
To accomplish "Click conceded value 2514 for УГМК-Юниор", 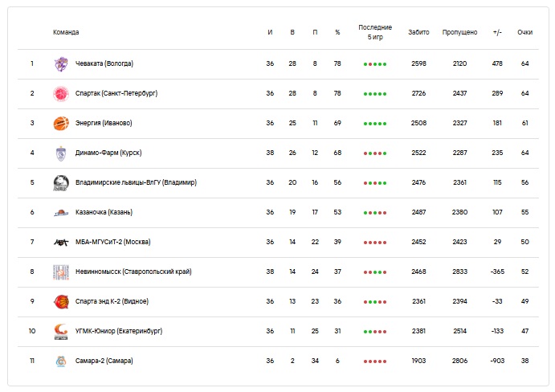I will click(459, 332).
